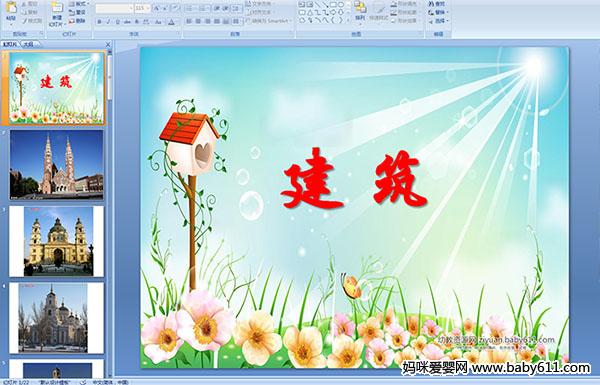The image size is (600, 385).
Task: Click the Paste clipboard icon
Action: pos(11,8)
